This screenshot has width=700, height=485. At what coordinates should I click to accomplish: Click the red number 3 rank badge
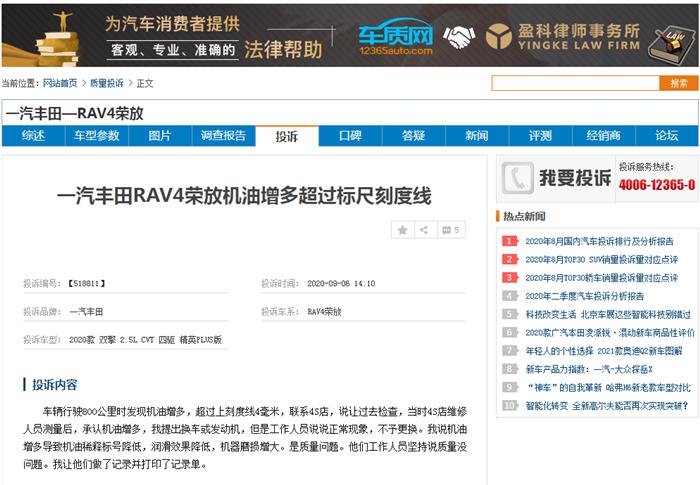(x=509, y=278)
